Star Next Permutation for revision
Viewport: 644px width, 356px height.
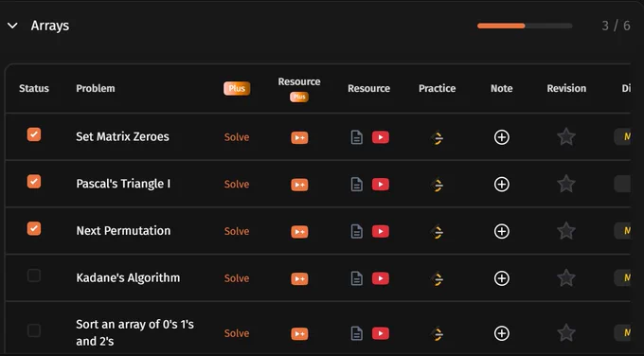pyautogui.click(x=566, y=231)
